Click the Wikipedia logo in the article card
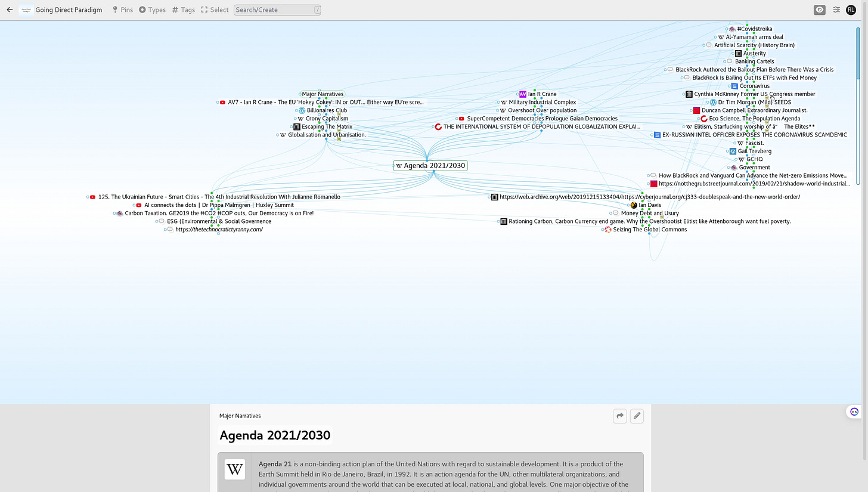Image resolution: width=868 pixels, height=492 pixels. pos(235,469)
